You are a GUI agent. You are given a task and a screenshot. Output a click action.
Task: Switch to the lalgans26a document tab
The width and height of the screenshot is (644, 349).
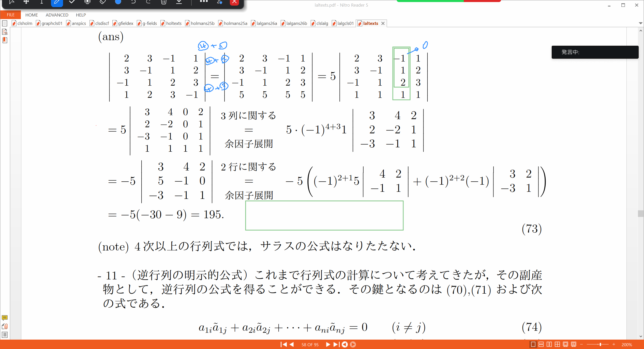[264, 23]
